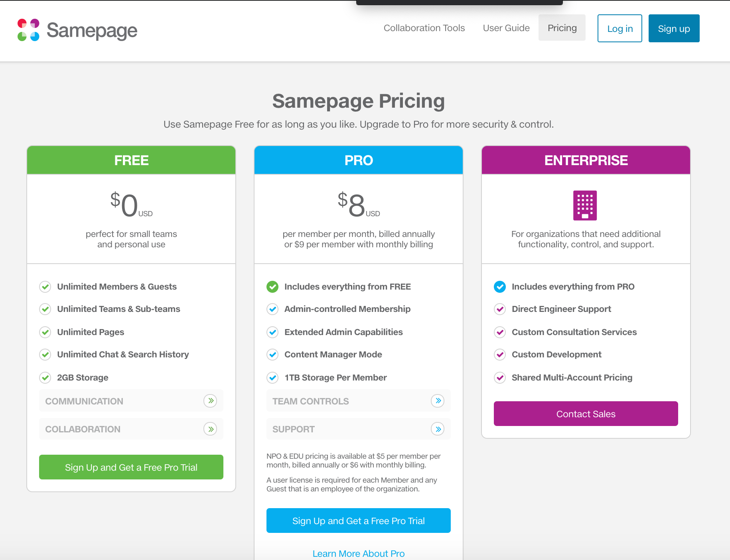
Task: Click the checkmark beside Content Manager Mode
Action: 272,355
